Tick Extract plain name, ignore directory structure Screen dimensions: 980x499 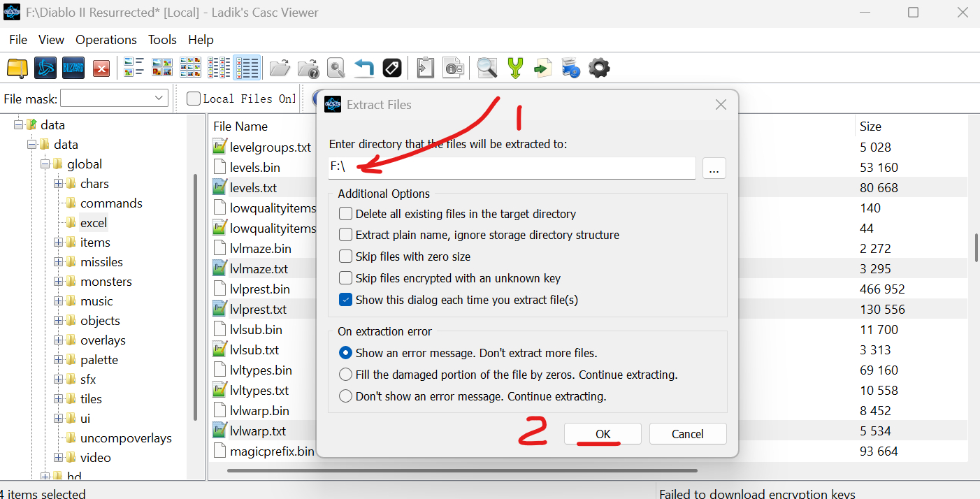pos(345,235)
